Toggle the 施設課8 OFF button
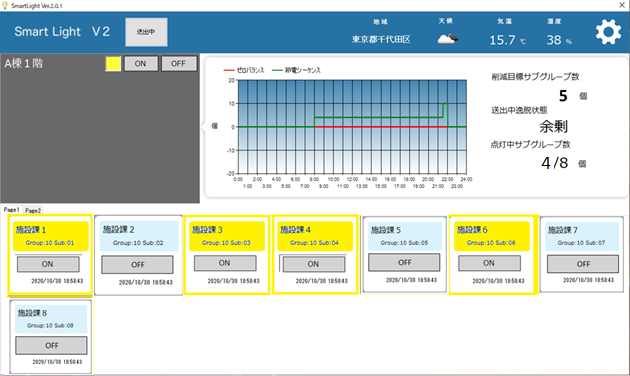 pyautogui.click(x=51, y=345)
